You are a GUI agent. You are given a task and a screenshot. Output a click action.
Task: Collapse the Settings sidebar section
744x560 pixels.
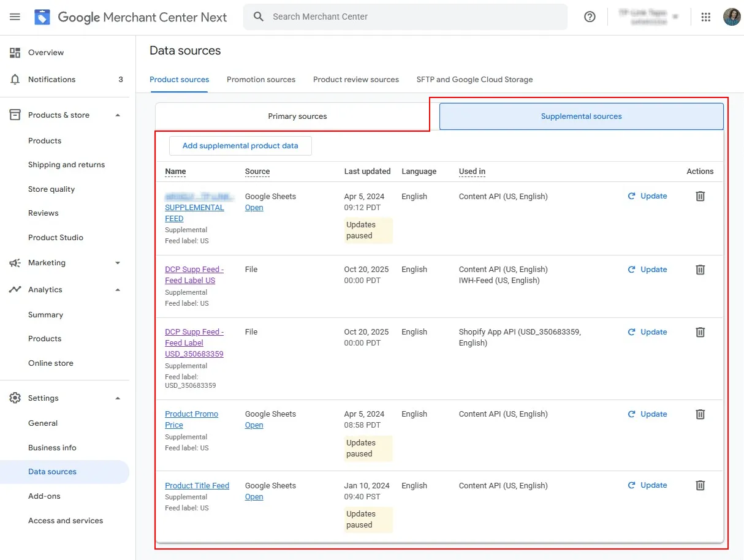pos(118,398)
